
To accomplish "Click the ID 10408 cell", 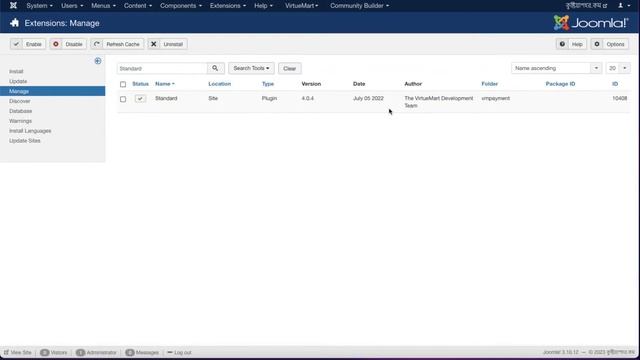I will point(620,98).
